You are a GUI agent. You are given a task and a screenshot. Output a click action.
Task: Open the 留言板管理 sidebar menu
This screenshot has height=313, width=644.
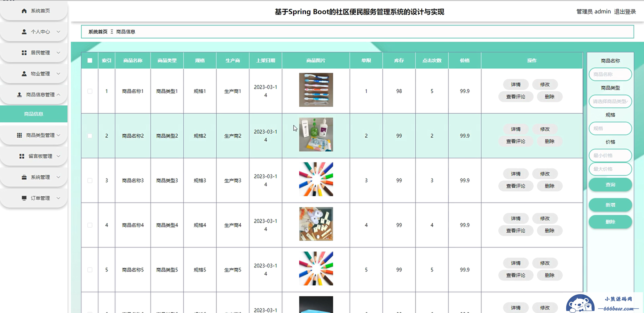click(x=34, y=156)
